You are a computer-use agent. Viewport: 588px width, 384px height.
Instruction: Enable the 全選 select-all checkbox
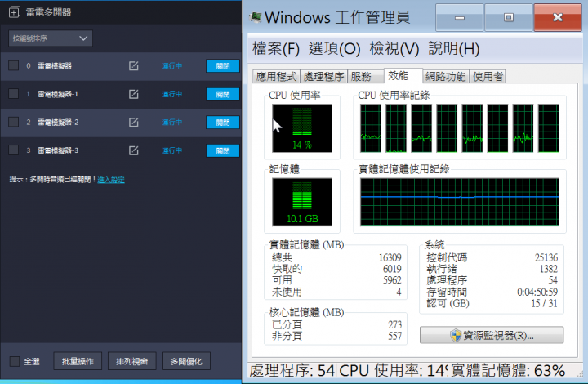point(14,361)
